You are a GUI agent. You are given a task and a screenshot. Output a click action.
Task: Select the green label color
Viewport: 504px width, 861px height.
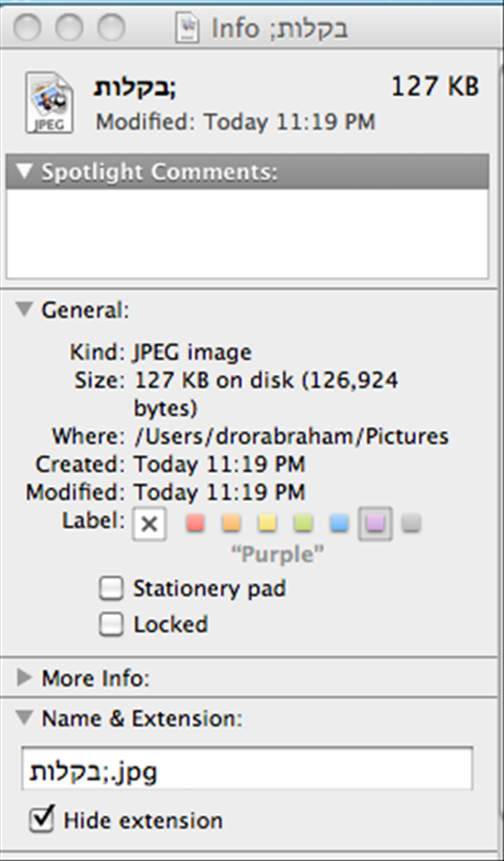point(303,523)
